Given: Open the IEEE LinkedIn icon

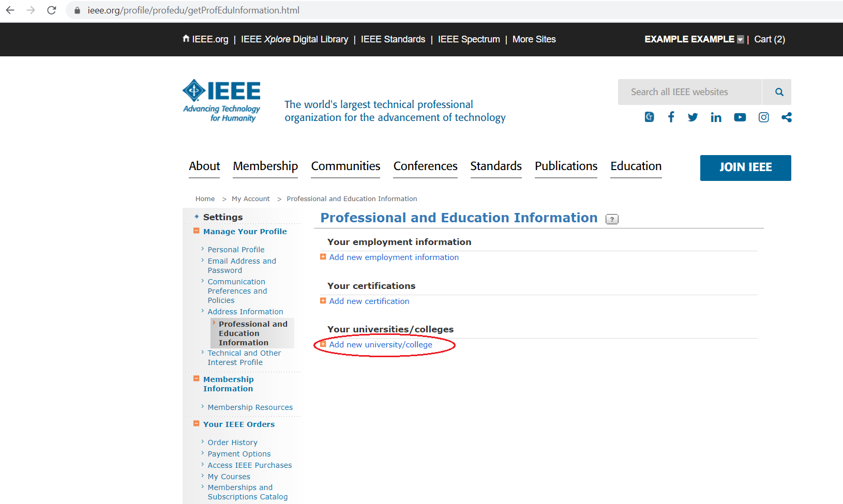Looking at the screenshot, I should point(716,117).
